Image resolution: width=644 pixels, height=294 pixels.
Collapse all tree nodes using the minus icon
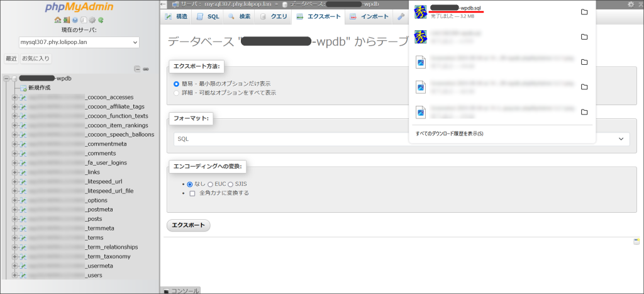coord(138,69)
